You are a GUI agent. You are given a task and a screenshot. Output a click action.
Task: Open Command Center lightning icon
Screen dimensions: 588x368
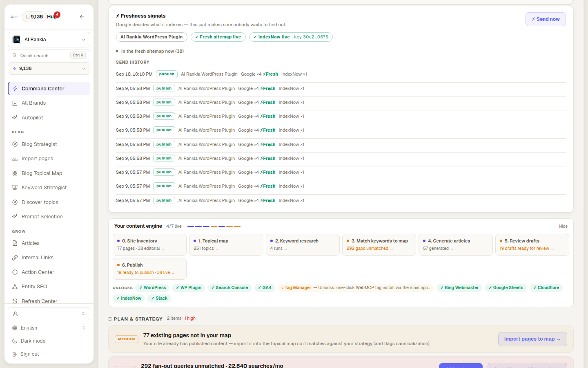15,88
